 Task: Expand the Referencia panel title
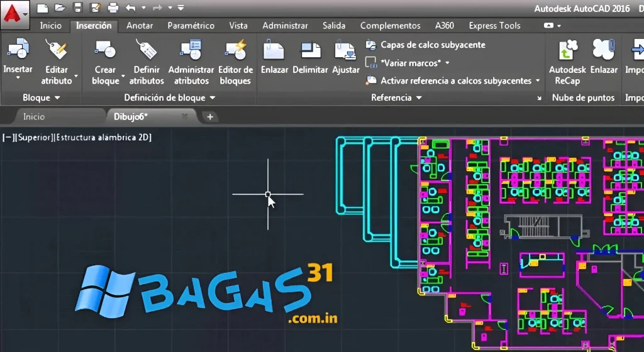396,97
